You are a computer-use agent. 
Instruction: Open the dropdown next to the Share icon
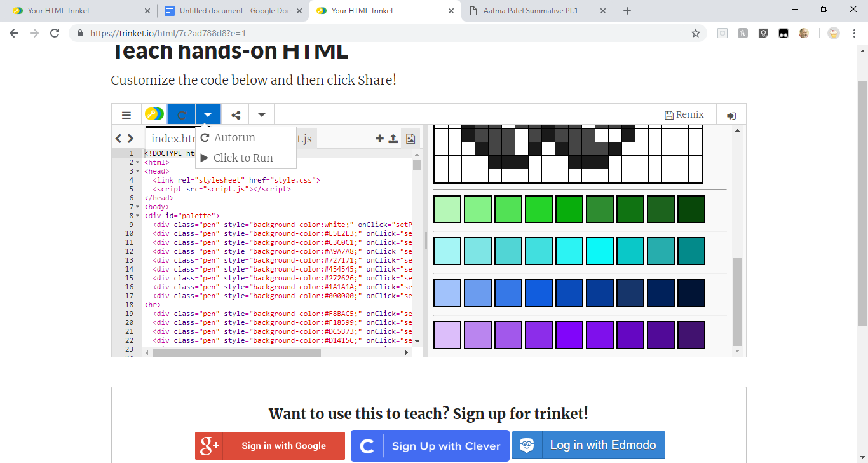262,115
